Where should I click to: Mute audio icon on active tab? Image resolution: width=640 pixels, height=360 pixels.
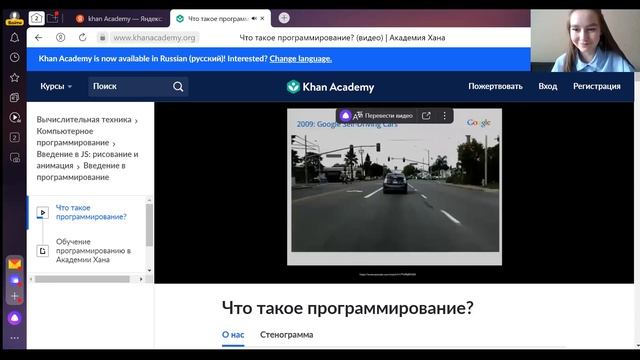click(254, 18)
